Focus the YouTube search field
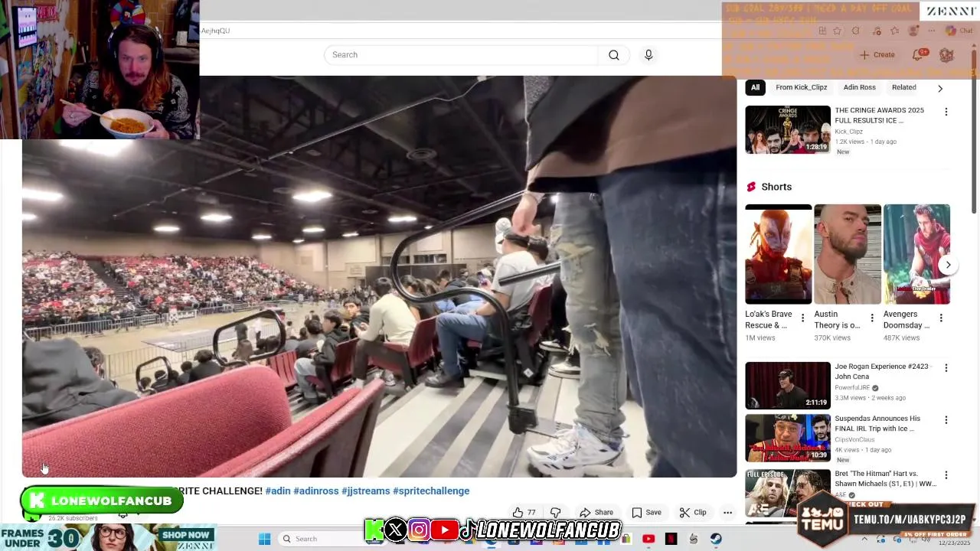Image resolution: width=980 pixels, height=551 pixels. [462, 55]
